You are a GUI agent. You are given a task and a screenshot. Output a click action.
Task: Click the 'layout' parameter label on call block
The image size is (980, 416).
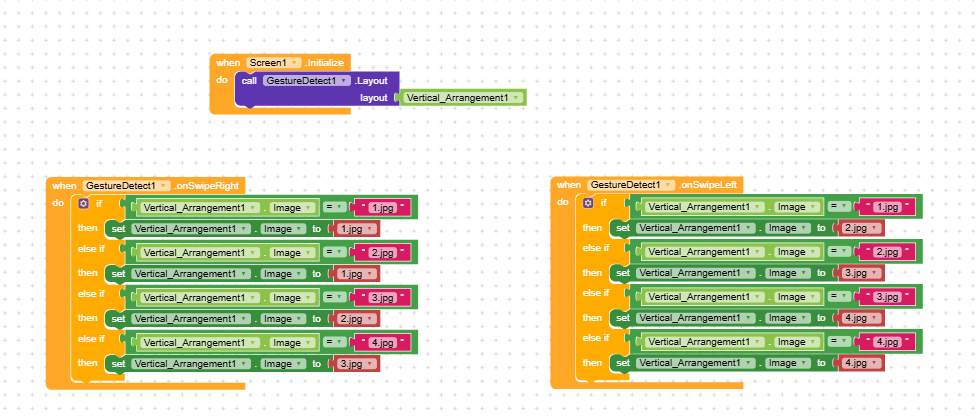pyautogui.click(x=374, y=98)
